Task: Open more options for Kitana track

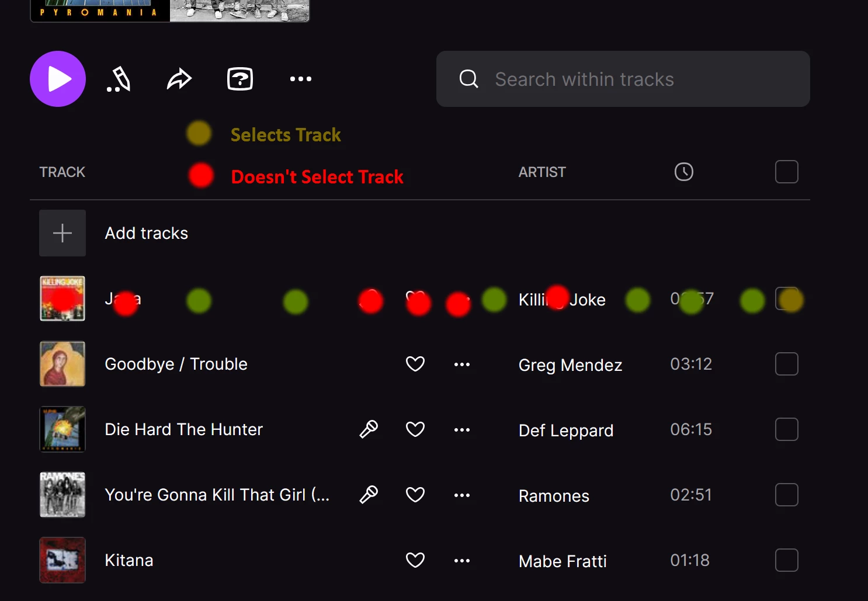Action: pyautogui.click(x=462, y=560)
